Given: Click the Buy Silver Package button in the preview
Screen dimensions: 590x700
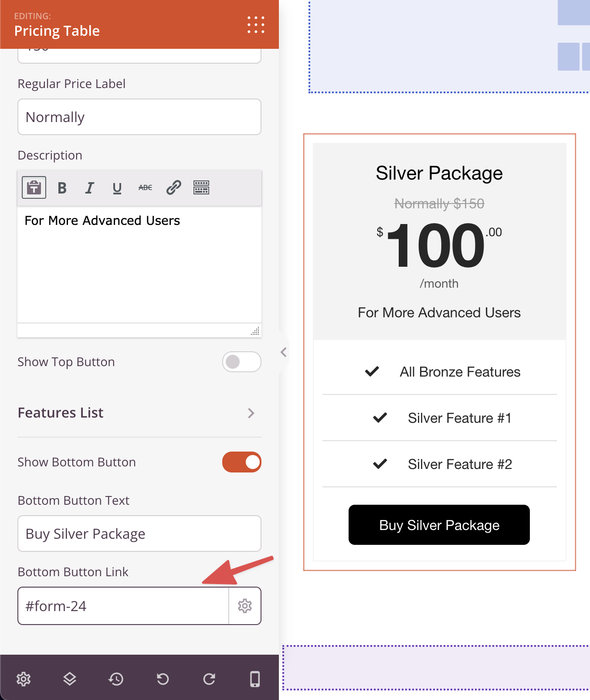Looking at the screenshot, I should click(439, 525).
